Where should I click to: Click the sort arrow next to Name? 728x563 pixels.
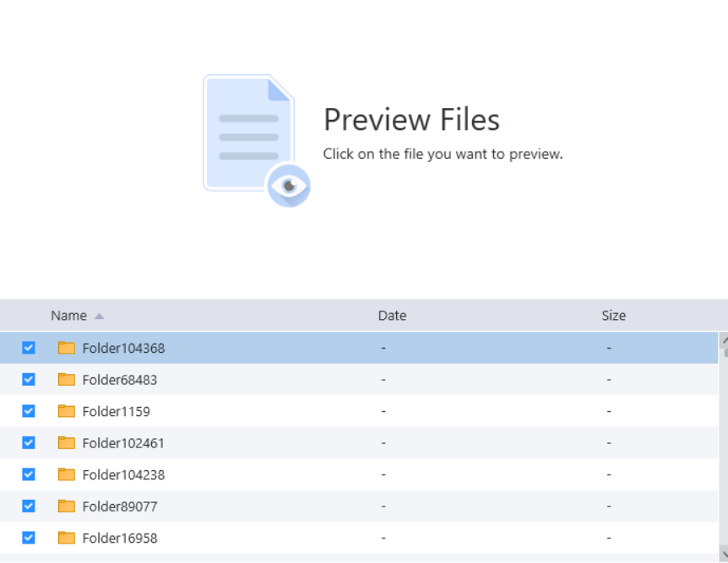coord(99,316)
